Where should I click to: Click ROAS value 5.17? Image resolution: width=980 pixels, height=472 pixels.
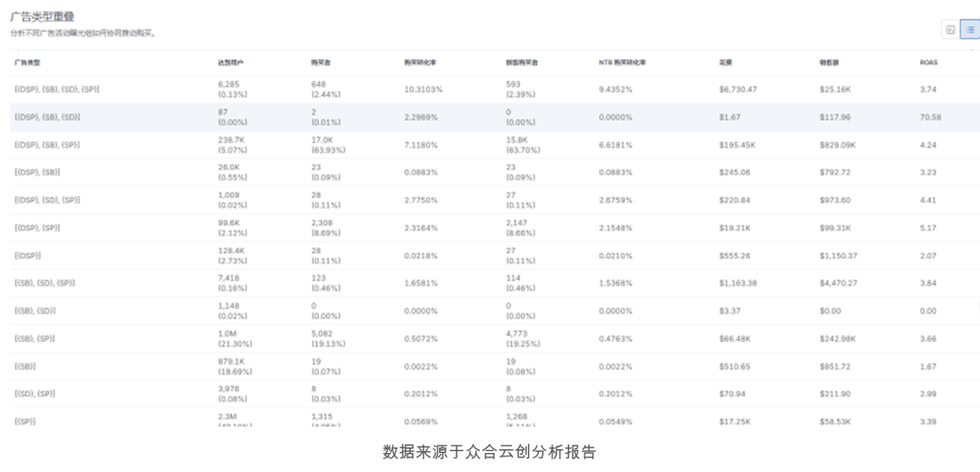(x=928, y=228)
